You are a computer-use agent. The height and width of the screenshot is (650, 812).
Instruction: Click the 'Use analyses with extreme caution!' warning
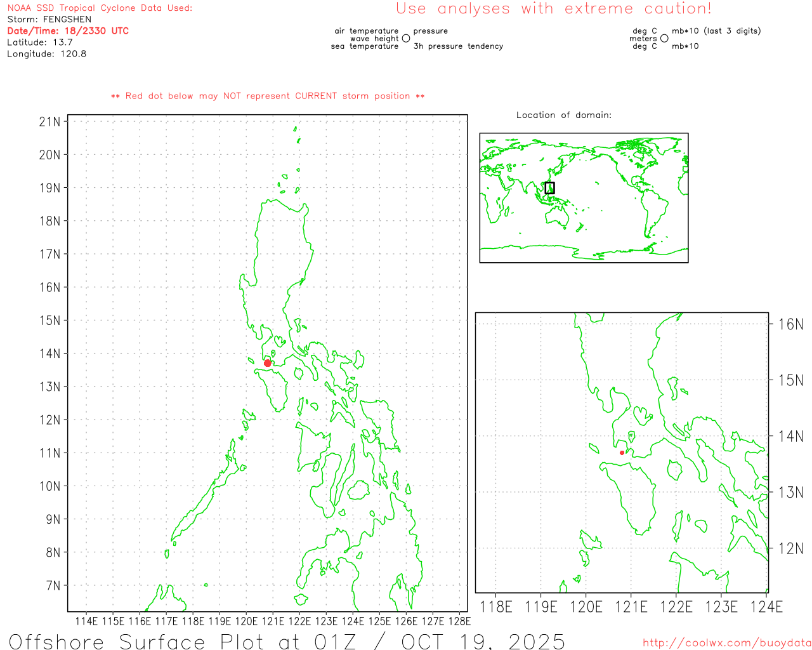coord(554,8)
